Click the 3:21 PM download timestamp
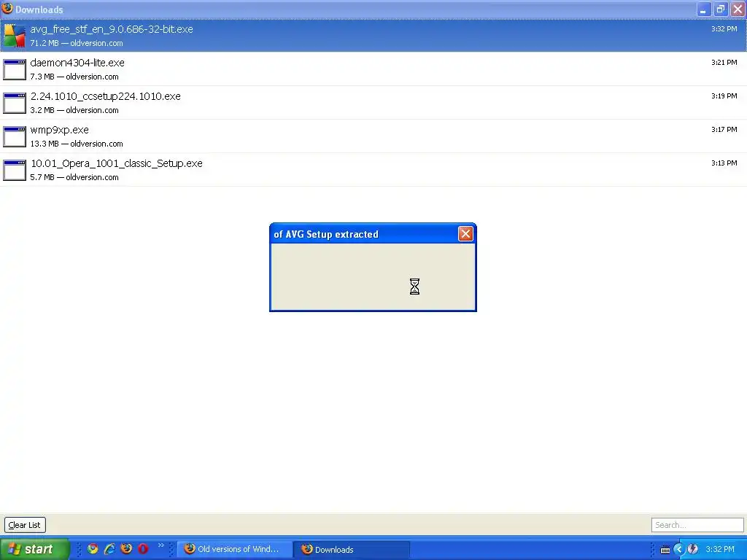Image resolution: width=747 pixels, height=560 pixels. pos(724,63)
